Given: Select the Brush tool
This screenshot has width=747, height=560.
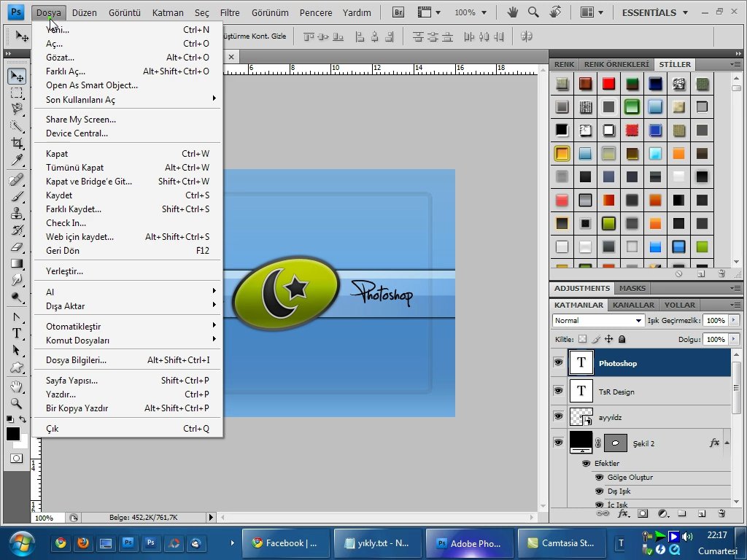Looking at the screenshot, I should click(17, 196).
